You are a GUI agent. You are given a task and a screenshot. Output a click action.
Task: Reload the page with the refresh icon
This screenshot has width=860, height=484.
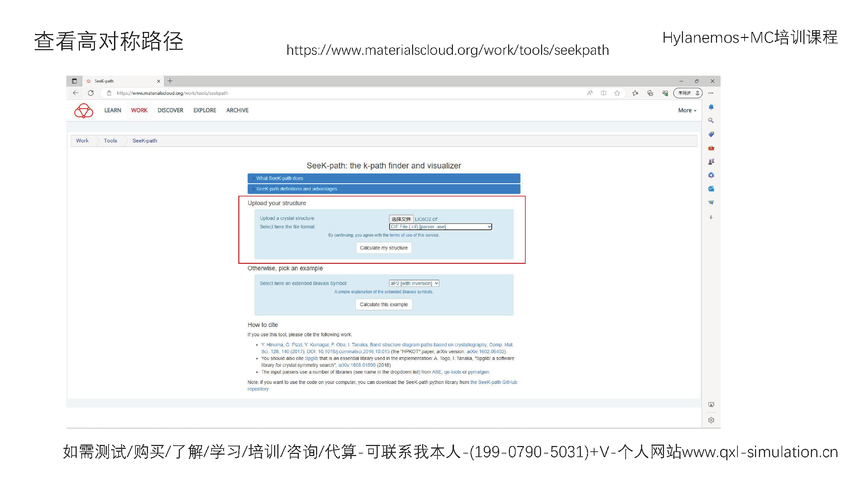coord(90,93)
